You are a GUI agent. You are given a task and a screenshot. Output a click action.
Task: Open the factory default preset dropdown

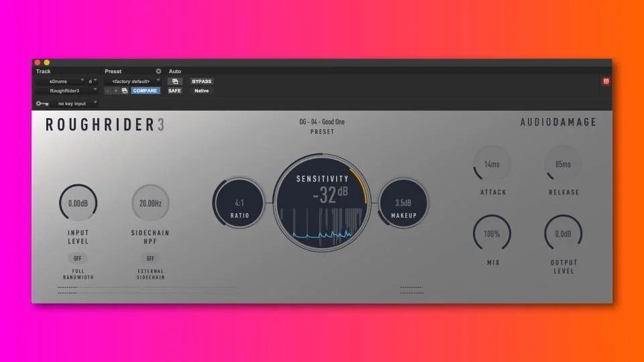(x=133, y=81)
